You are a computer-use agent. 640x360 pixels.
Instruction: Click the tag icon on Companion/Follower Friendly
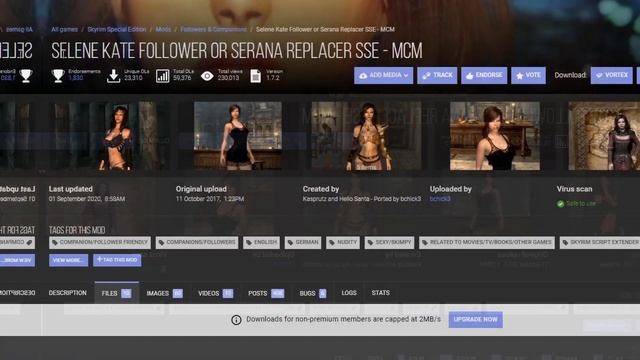[55, 242]
